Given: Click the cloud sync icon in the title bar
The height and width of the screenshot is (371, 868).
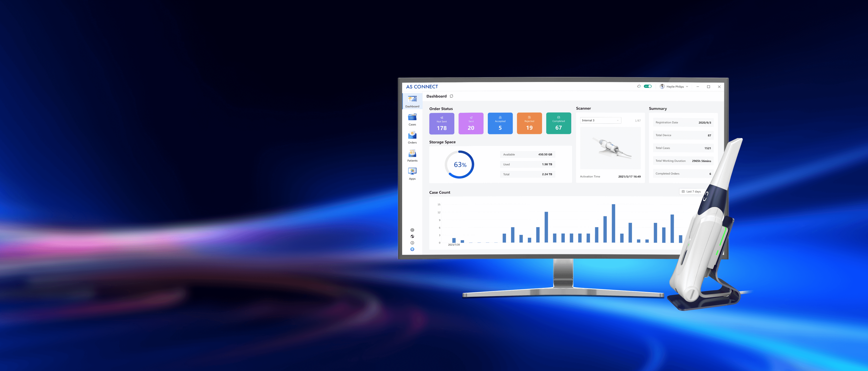Looking at the screenshot, I should (x=639, y=86).
